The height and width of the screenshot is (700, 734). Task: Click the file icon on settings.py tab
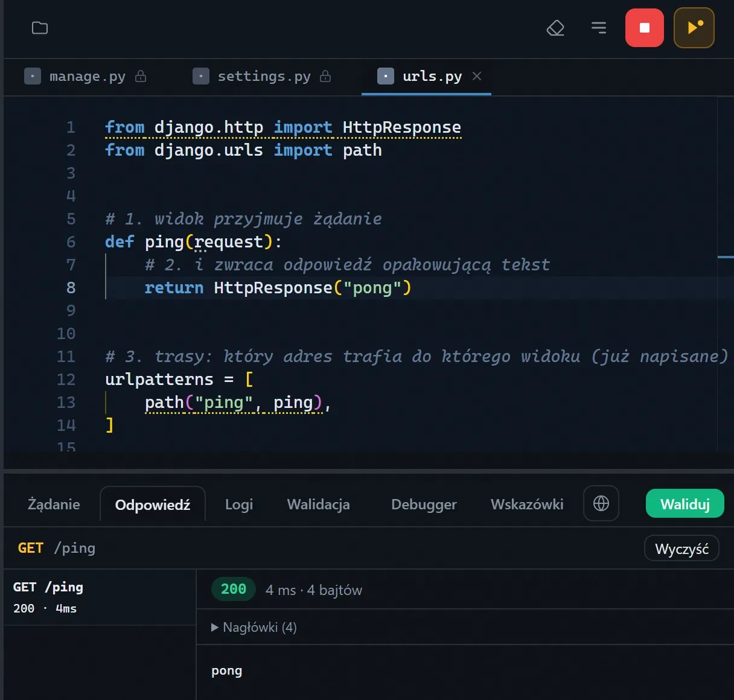[201, 76]
